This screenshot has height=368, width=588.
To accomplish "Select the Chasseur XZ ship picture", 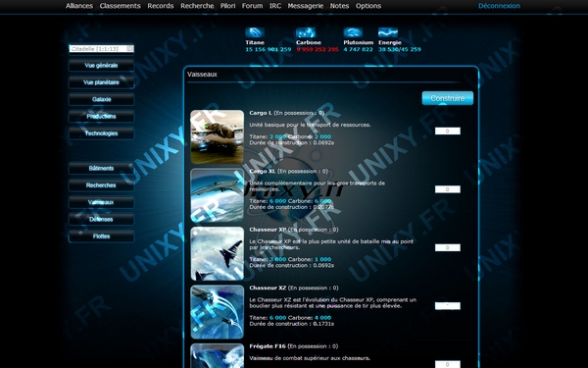I will pos(218,312).
